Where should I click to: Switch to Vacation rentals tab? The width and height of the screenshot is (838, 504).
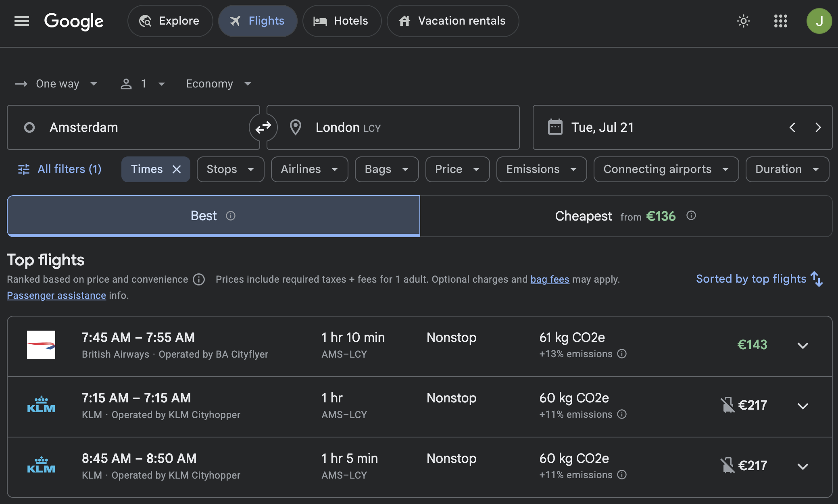click(x=453, y=21)
